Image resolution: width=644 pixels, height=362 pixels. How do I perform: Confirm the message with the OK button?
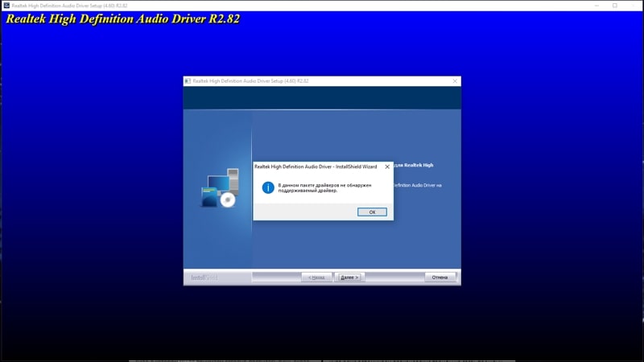coord(372,212)
